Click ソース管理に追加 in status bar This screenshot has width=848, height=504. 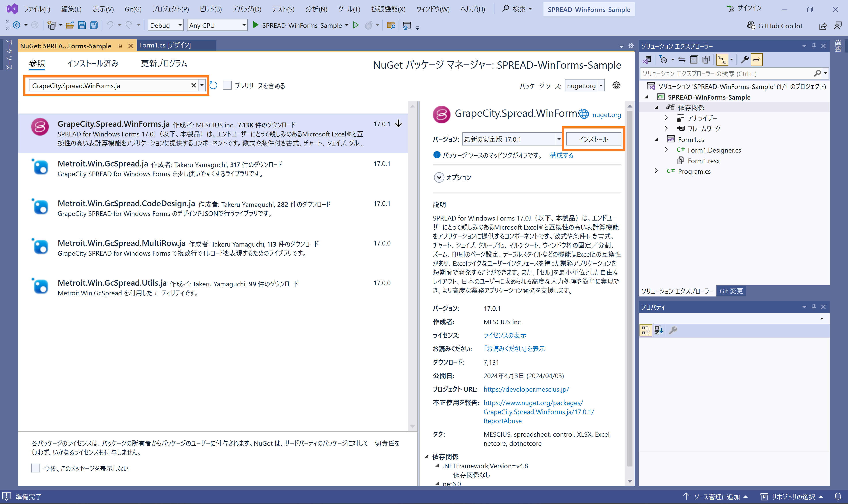[x=715, y=496]
